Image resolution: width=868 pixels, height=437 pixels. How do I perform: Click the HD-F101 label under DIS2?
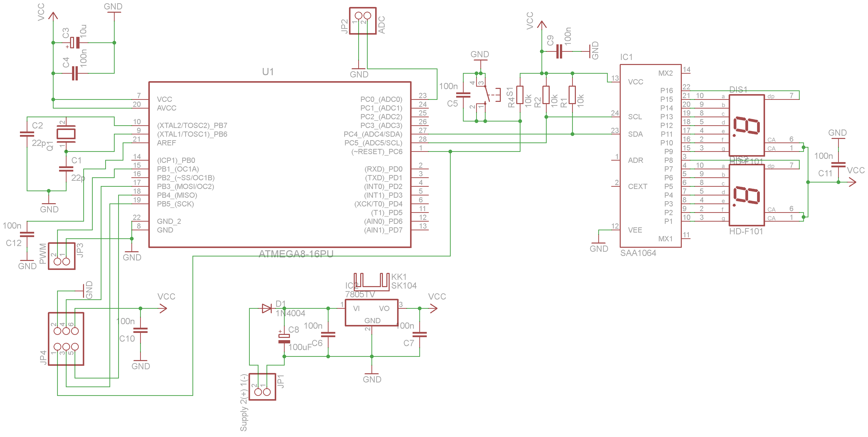pos(746,231)
